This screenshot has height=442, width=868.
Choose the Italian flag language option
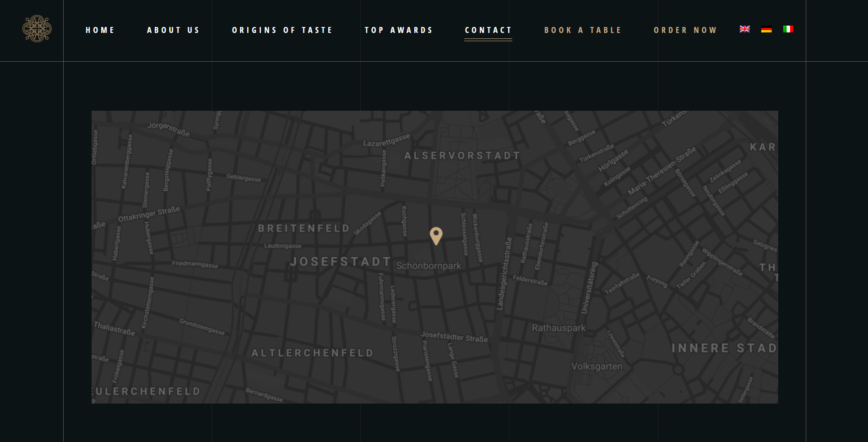788,29
